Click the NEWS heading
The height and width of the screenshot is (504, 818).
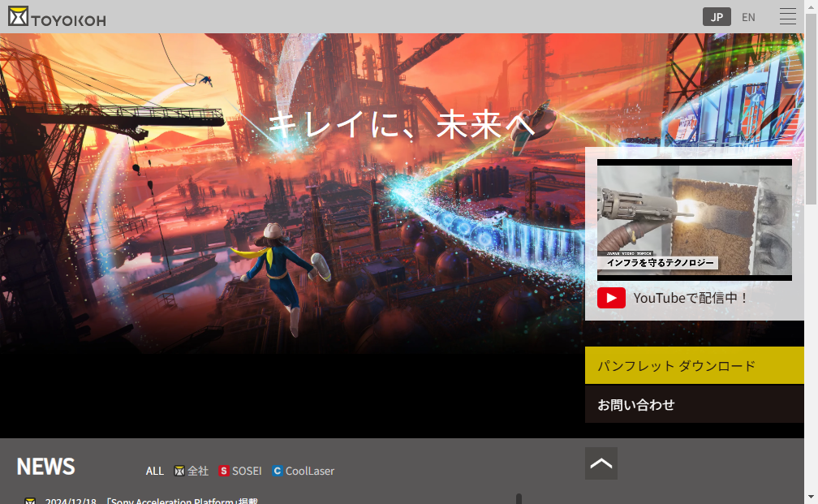click(46, 467)
